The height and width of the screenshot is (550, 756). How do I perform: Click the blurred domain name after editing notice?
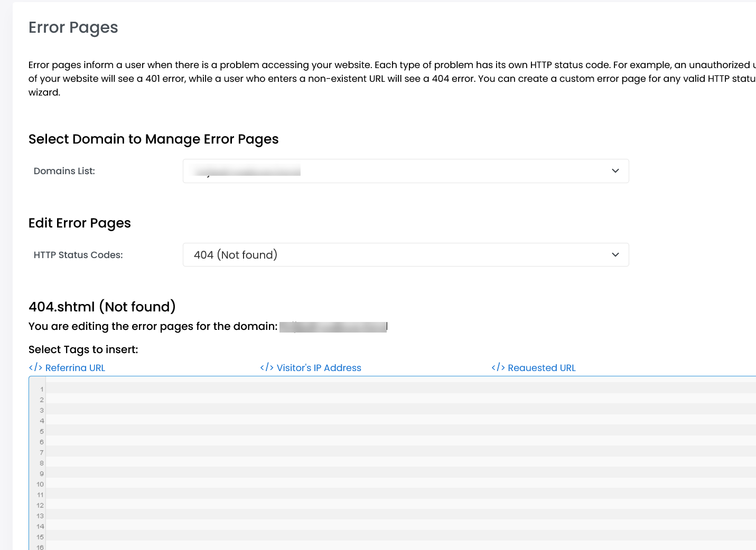[x=333, y=327]
